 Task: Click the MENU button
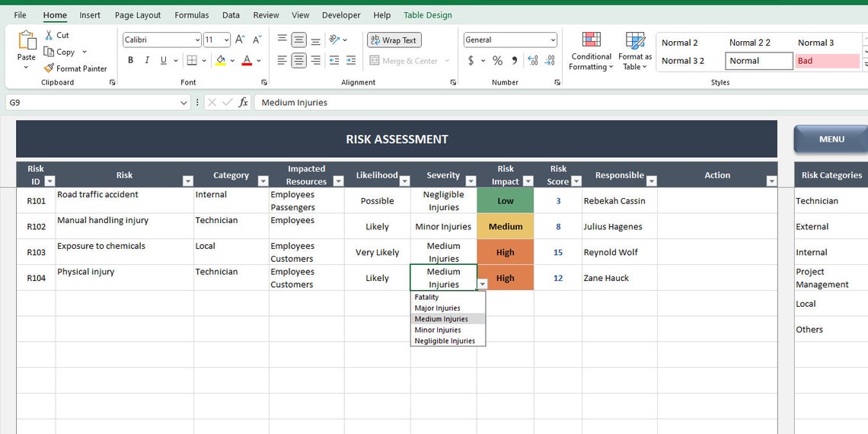click(831, 139)
